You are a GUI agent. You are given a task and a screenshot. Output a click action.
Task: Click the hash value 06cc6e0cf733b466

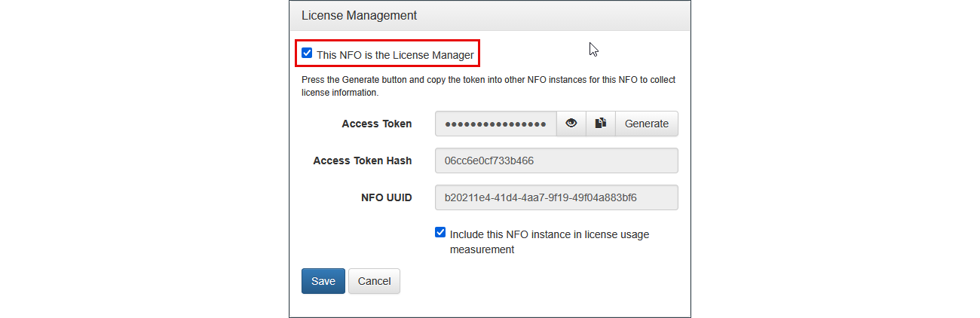(489, 161)
